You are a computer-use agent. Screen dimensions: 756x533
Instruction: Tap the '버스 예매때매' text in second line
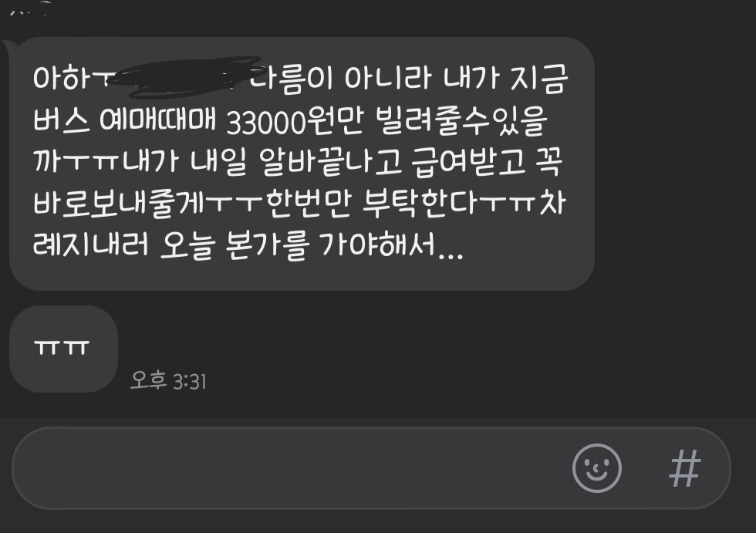(x=124, y=120)
